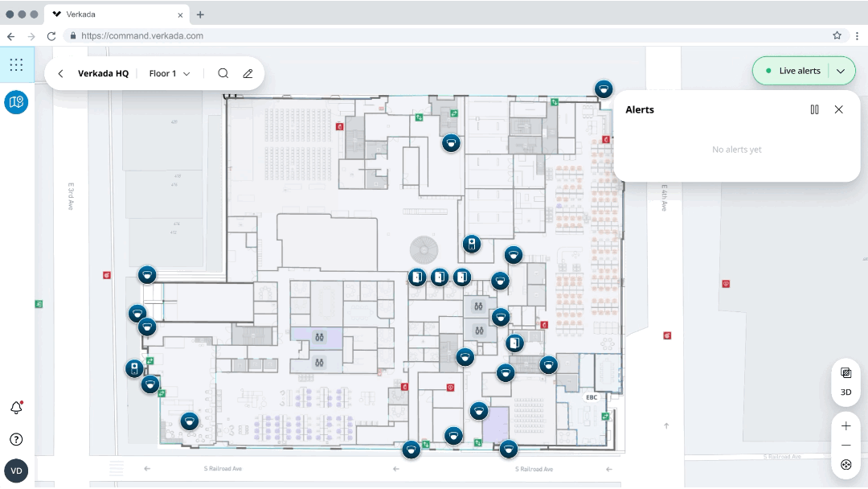
Task: Select the intercom marker right of the circular staircase
Action: pos(472,244)
